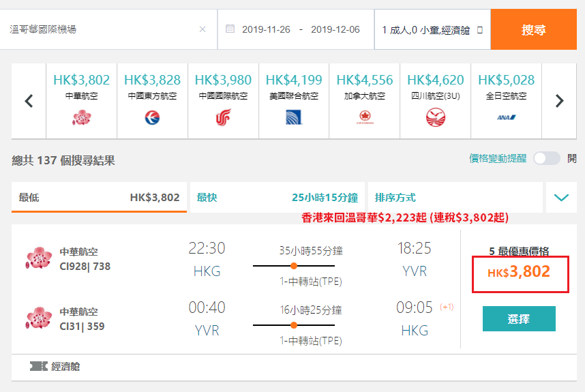This screenshot has height=392, width=585.
Task: Click return 1-中轉站(TPE) stopover under 16小時25分鐘
Action: (x=311, y=341)
